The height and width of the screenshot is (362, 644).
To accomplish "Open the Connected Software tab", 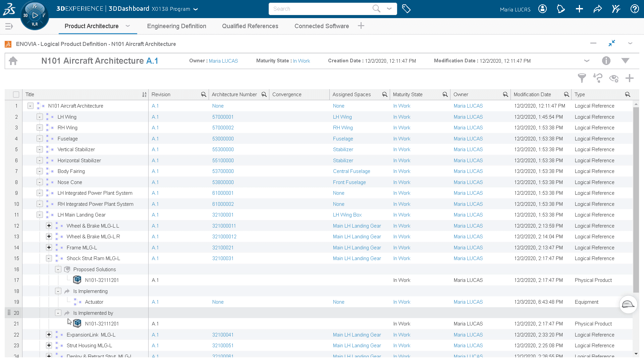I will [321, 26].
